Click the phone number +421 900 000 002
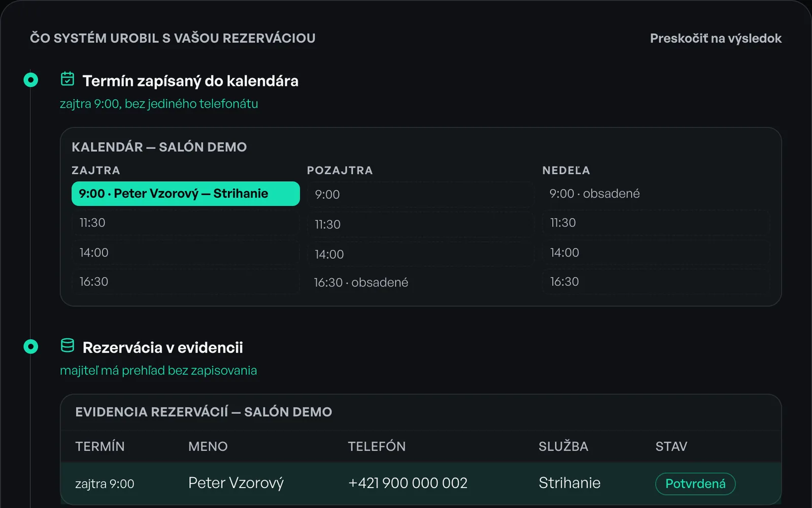 (408, 483)
